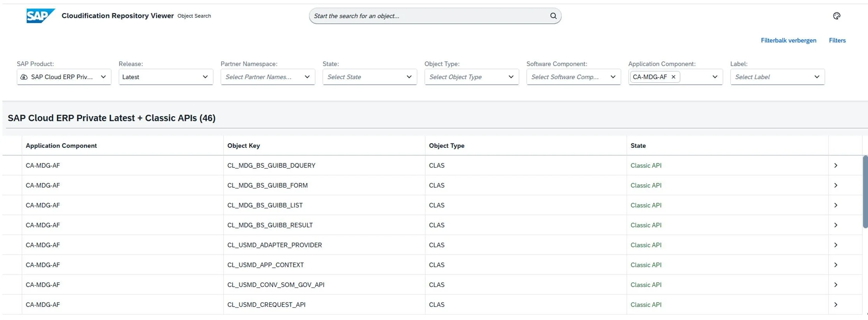Image resolution: width=868 pixels, height=320 pixels.
Task: Click the search magnifier icon
Action: coord(553,16)
